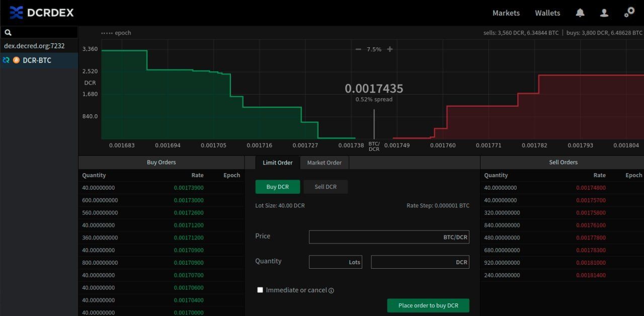This screenshot has width=644, height=316.
Task: Click the epoch indicator label
Action: tap(116, 33)
